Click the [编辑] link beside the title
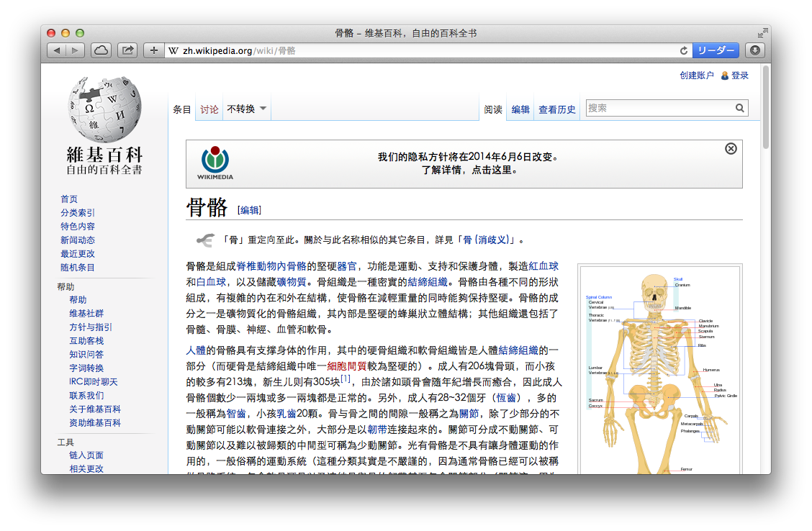The image size is (812, 531). 249,210
